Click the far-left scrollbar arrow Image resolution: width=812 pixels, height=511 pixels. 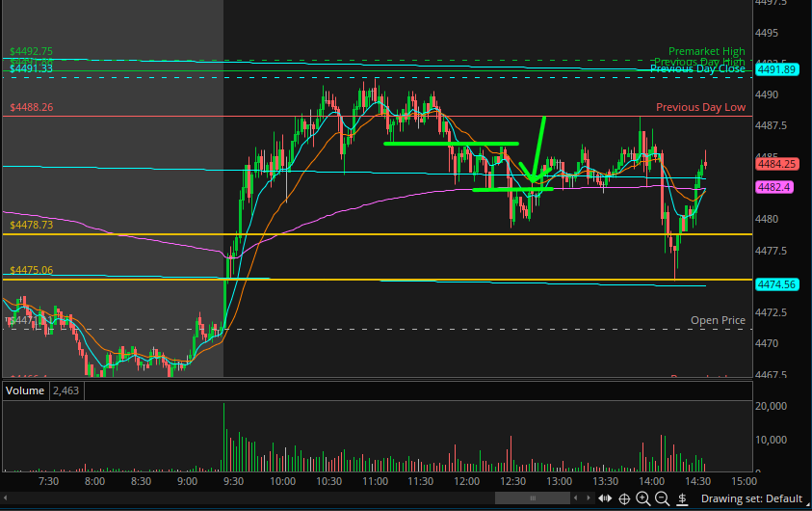(x=5, y=498)
